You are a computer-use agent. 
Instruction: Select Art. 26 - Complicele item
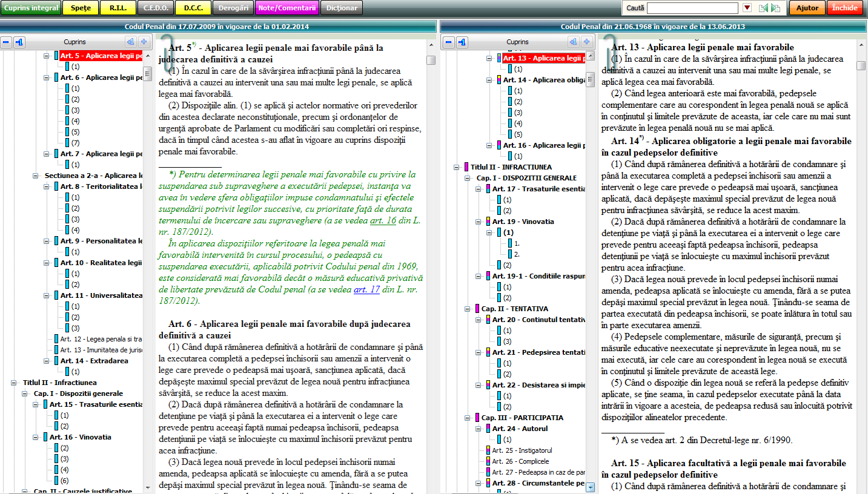[x=521, y=461]
